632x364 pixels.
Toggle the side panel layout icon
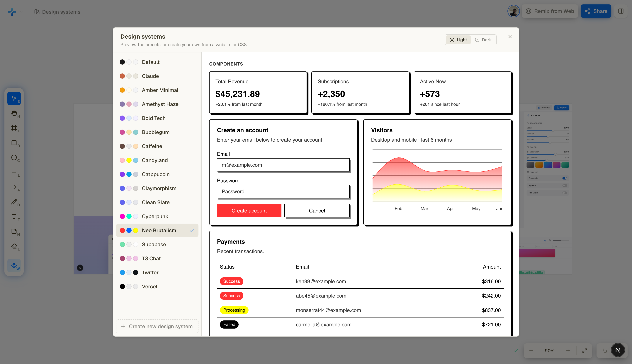pos(621,11)
